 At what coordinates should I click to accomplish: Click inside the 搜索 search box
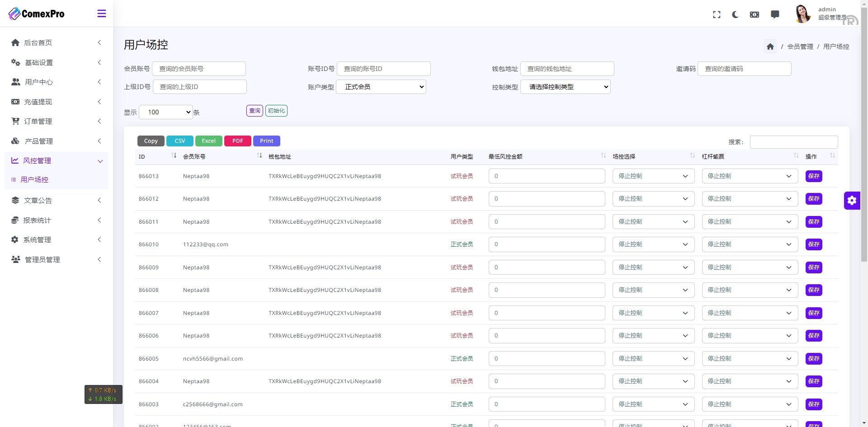pos(793,142)
